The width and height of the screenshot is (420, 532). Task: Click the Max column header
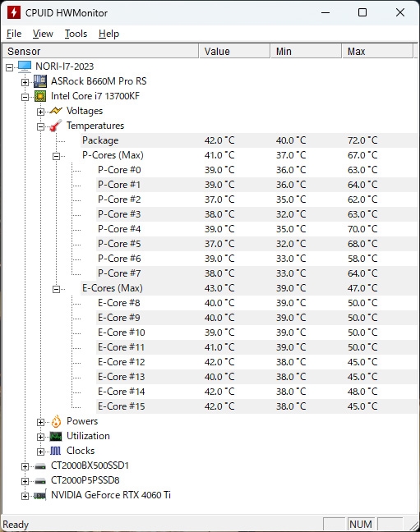pos(377,51)
